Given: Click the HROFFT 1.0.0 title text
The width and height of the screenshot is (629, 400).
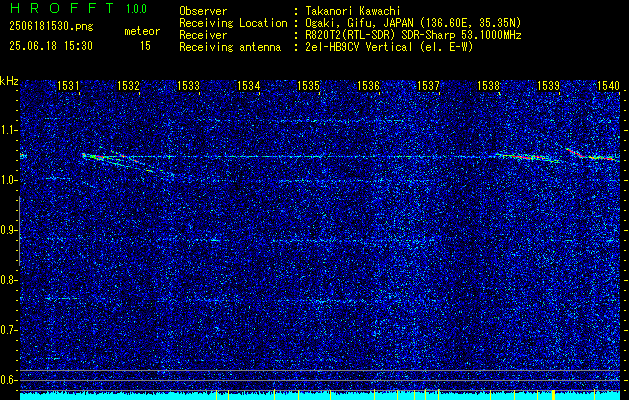Looking at the screenshot, I should [x=78, y=8].
